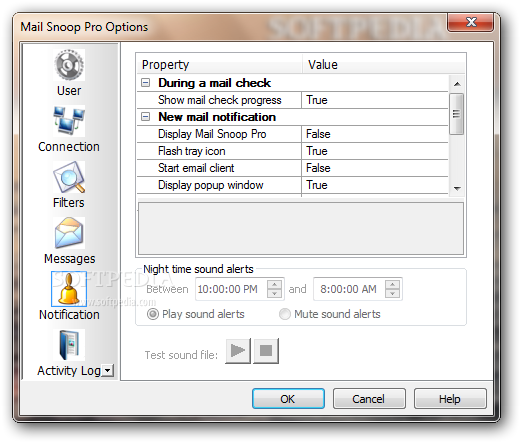Increase the 8:00:00 AM end time
The height and width of the screenshot is (443, 521).
tap(392, 284)
